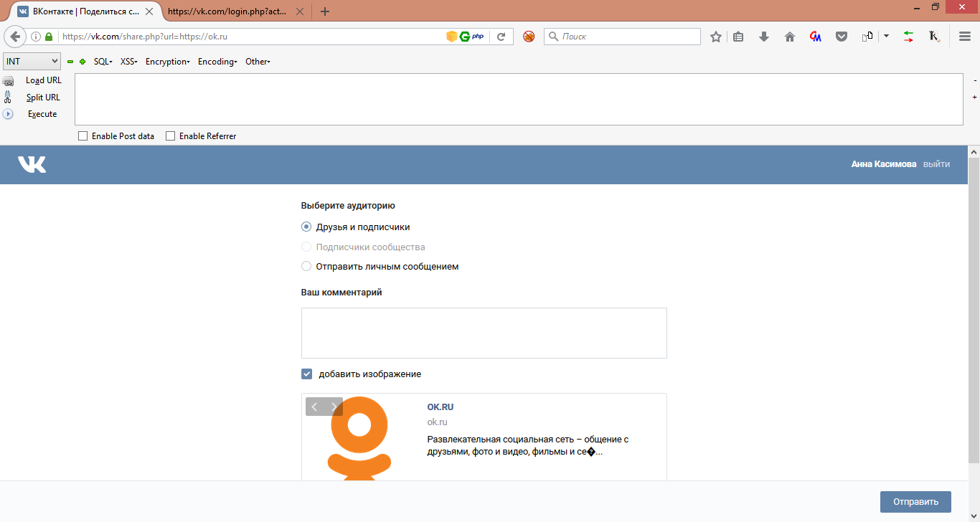
Task: Open the downloads arrow icon
Action: coord(763,37)
